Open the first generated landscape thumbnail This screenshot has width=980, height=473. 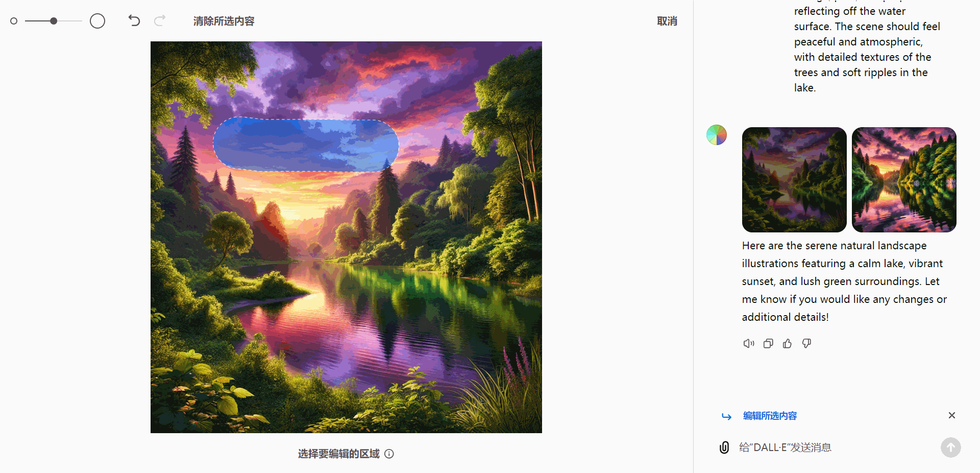(794, 180)
